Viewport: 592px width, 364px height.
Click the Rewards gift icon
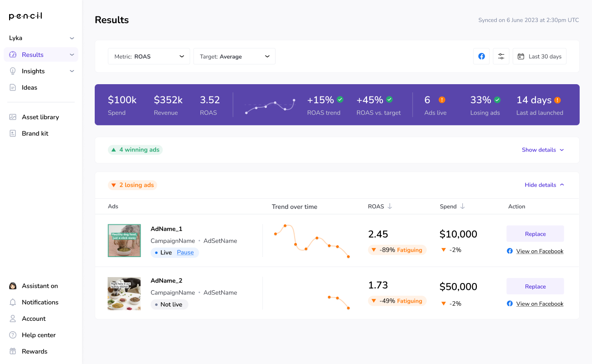pos(13,351)
